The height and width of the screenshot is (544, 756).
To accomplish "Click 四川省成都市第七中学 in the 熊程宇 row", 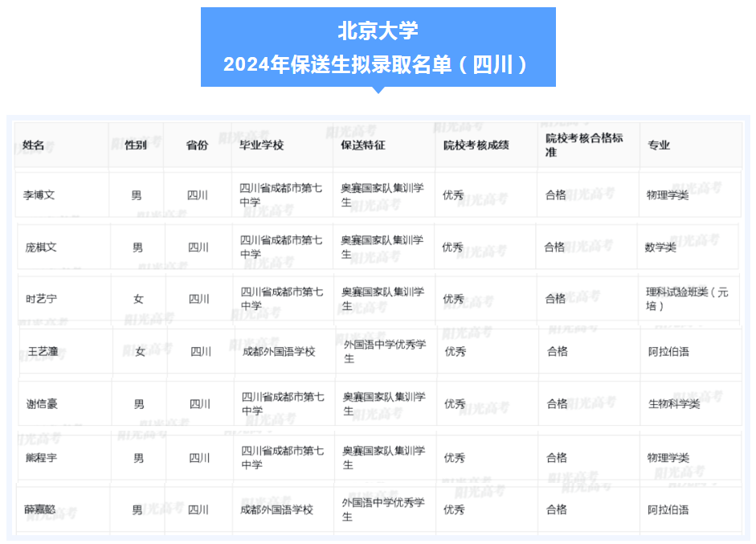I will (283, 458).
